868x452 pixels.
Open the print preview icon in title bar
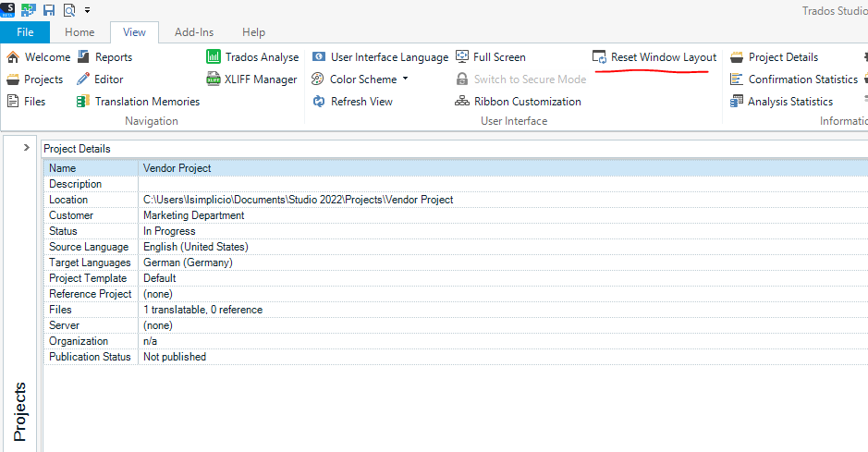point(69,10)
